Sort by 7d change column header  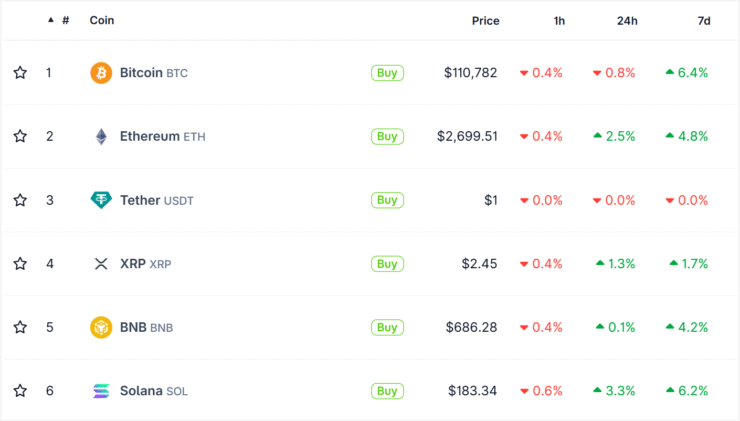704,21
